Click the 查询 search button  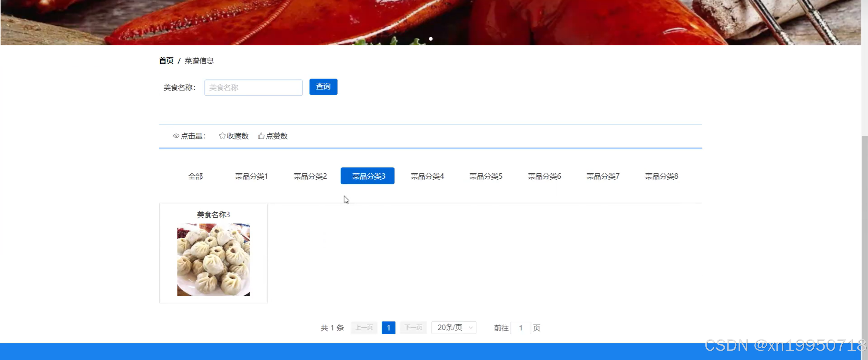(x=323, y=87)
